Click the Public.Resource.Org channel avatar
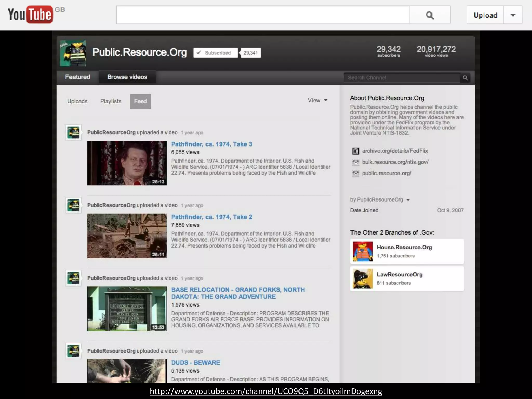 click(x=73, y=53)
